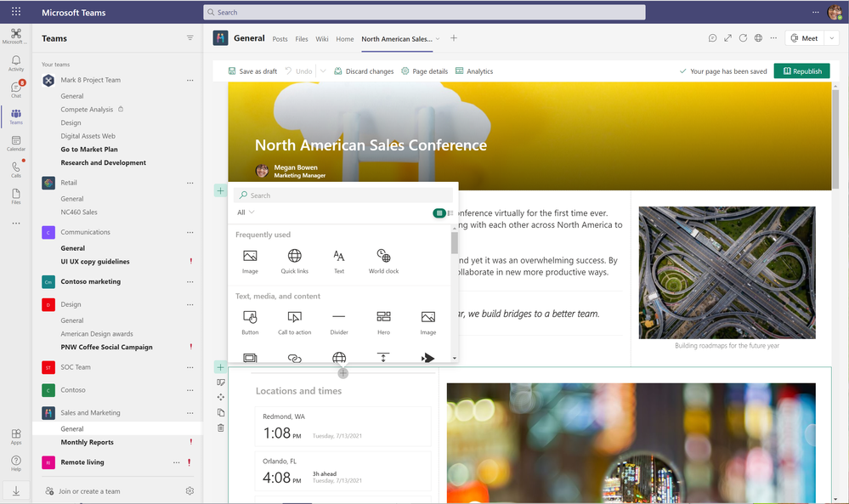Click the page vertical scrollbar
Viewport: 849px width, 504px height.
[835, 138]
